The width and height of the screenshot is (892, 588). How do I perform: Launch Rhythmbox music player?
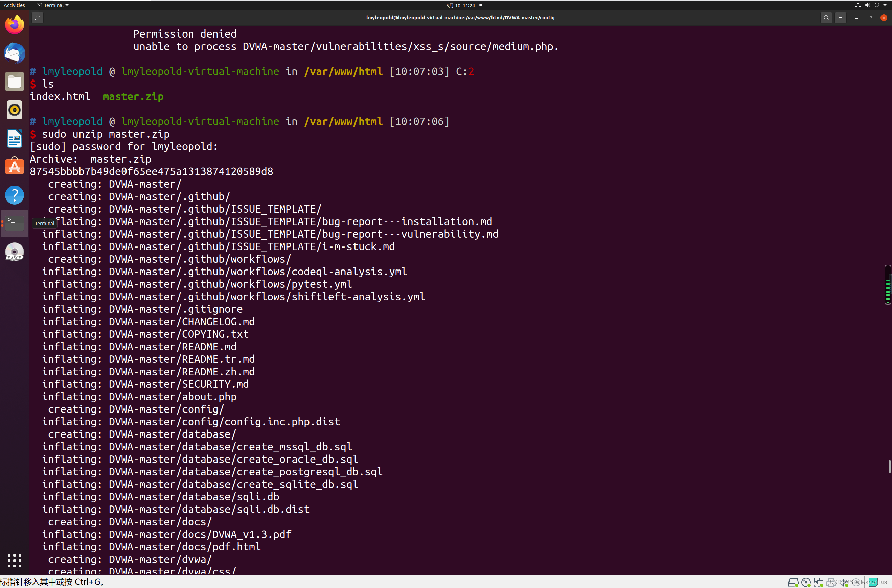click(x=15, y=110)
